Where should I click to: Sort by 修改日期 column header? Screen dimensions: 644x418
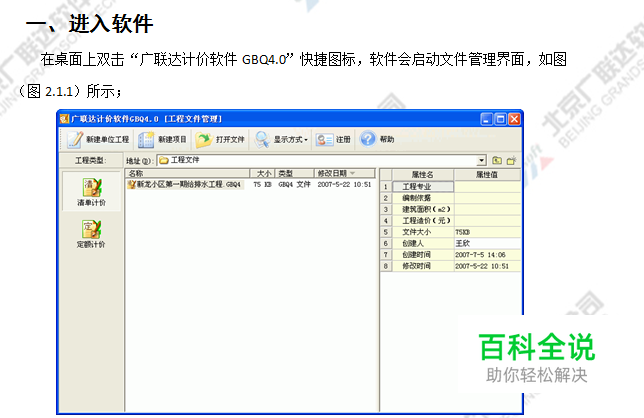pos(345,173)
